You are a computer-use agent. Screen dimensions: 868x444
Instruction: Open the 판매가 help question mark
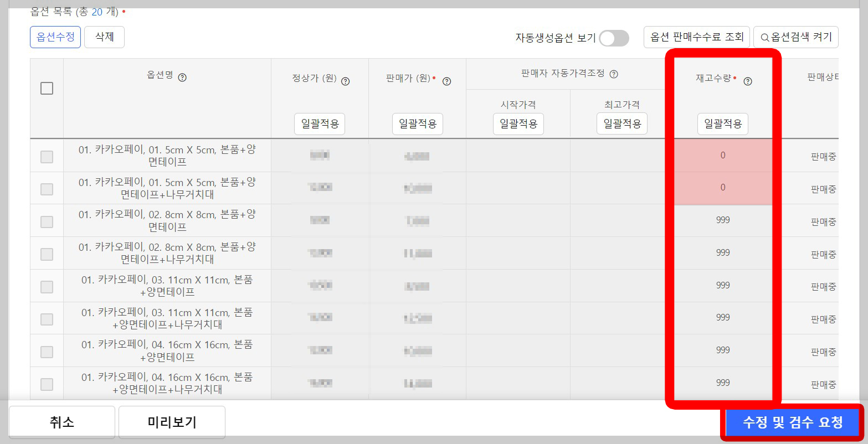coord(446,81)
